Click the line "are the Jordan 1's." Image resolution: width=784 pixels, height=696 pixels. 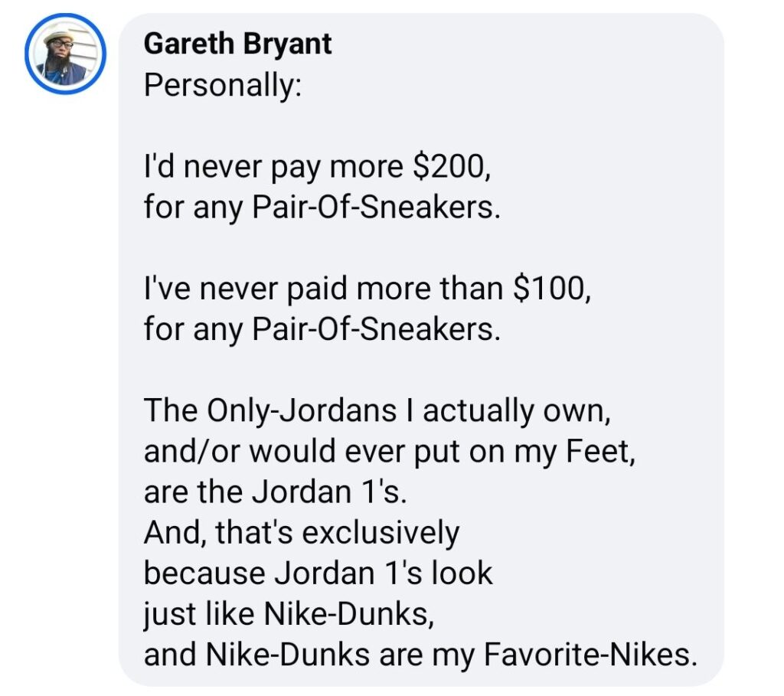pyautogui.click(x=272, y=492)
